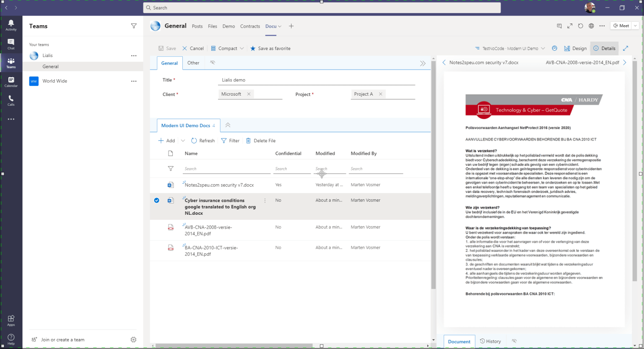
Task: Collapse the Modern UI Demo Docs section chevron
Action: tap(227, 125)
